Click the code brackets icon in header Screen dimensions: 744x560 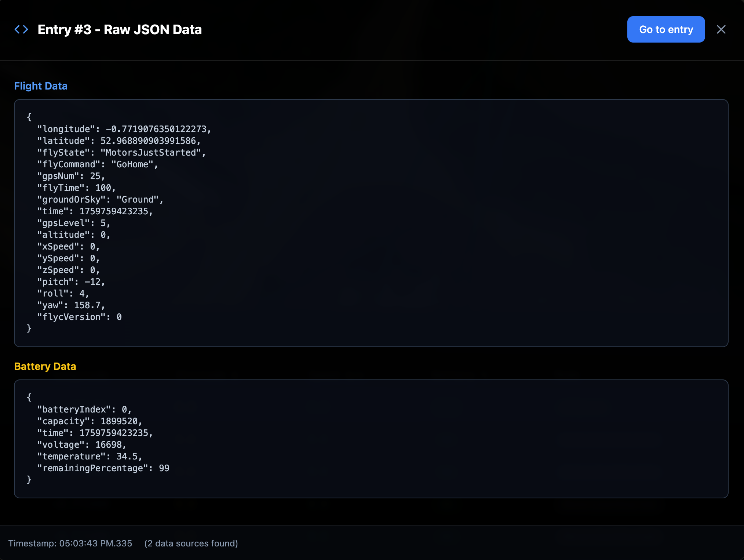21,29
